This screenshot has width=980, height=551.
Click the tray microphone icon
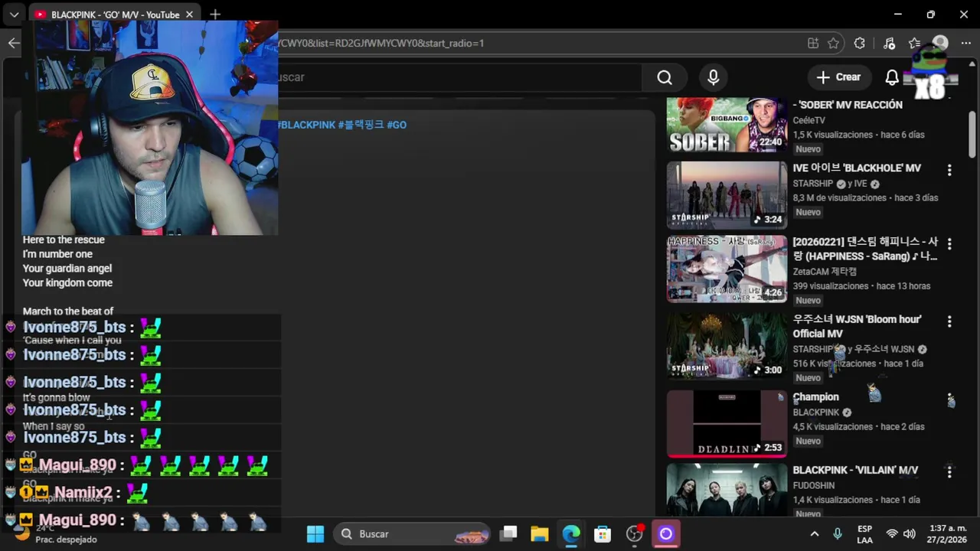point(838,534)
